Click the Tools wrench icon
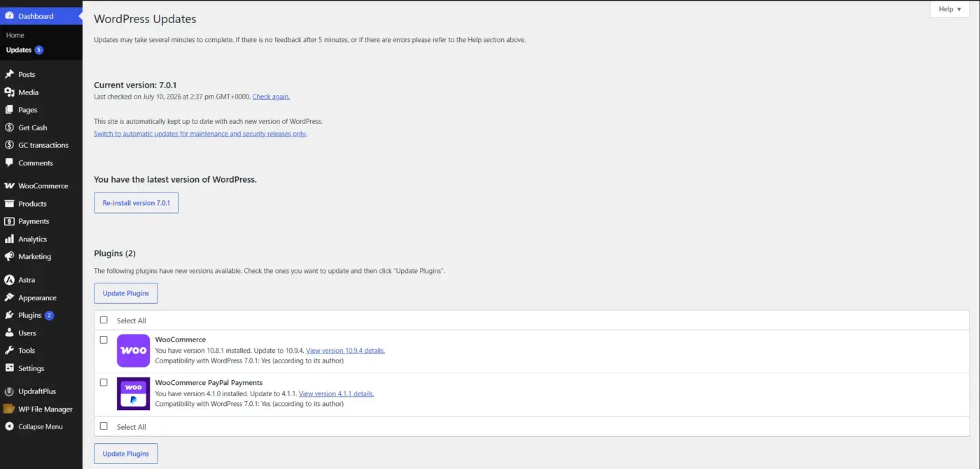Image resolution: width=980 pixels, height=469 pixels. [9, 350]
